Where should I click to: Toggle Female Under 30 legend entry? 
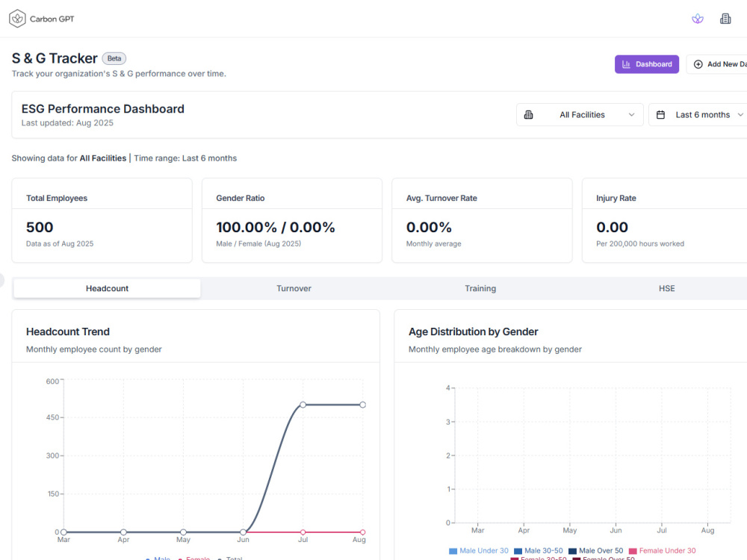662,551
